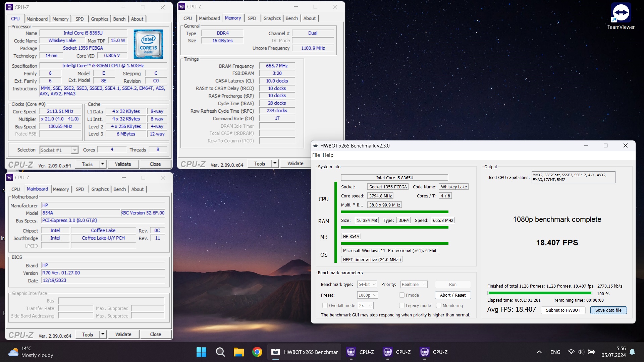644x362 pixels.
Task: Click Close in Mainboard window
Action: click(x=155, y=334)
